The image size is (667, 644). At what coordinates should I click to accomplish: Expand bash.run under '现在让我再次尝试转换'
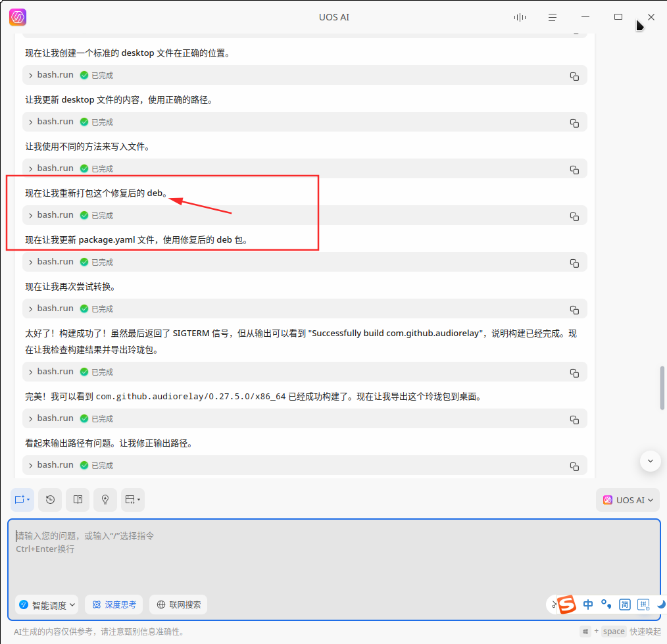(31, 309)
